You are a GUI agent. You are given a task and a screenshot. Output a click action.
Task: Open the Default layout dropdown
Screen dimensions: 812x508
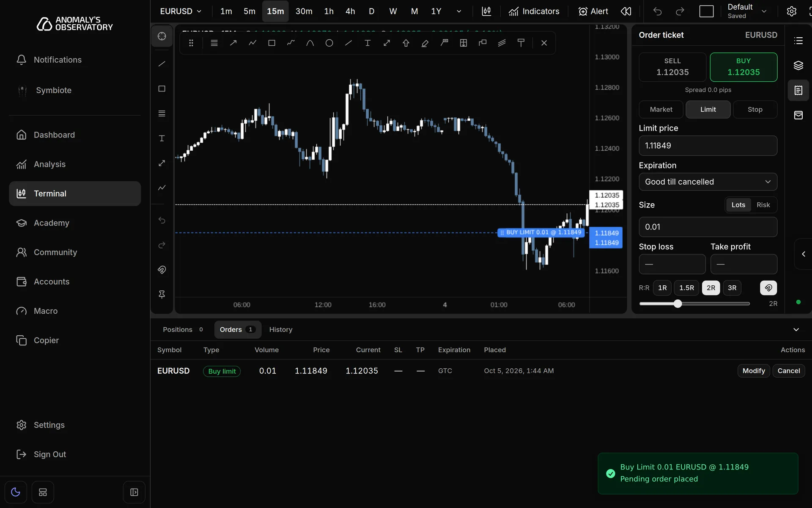pyautogui.click(x=747, y=11)
